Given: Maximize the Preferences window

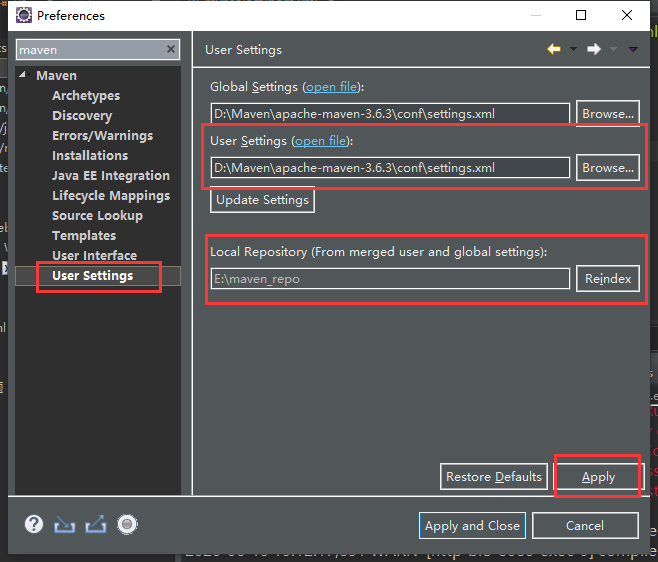Looking at the screenshot, I should tap(581, 15).
